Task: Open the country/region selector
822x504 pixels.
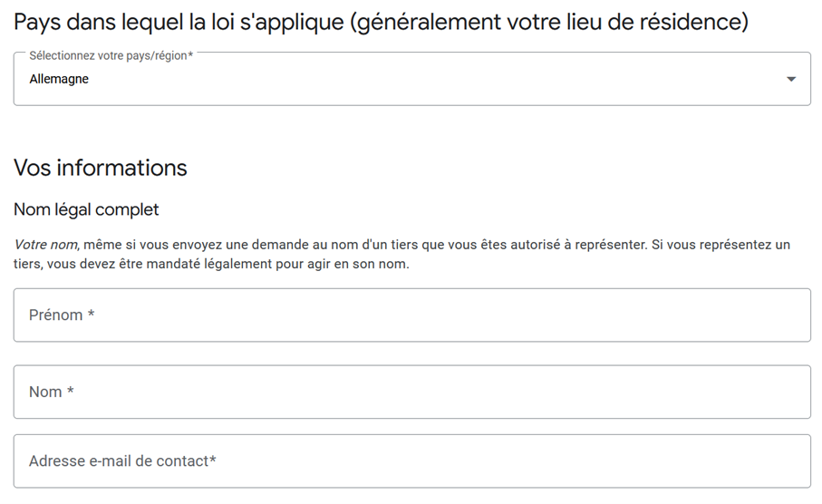Action: click(x=412, y=79)
